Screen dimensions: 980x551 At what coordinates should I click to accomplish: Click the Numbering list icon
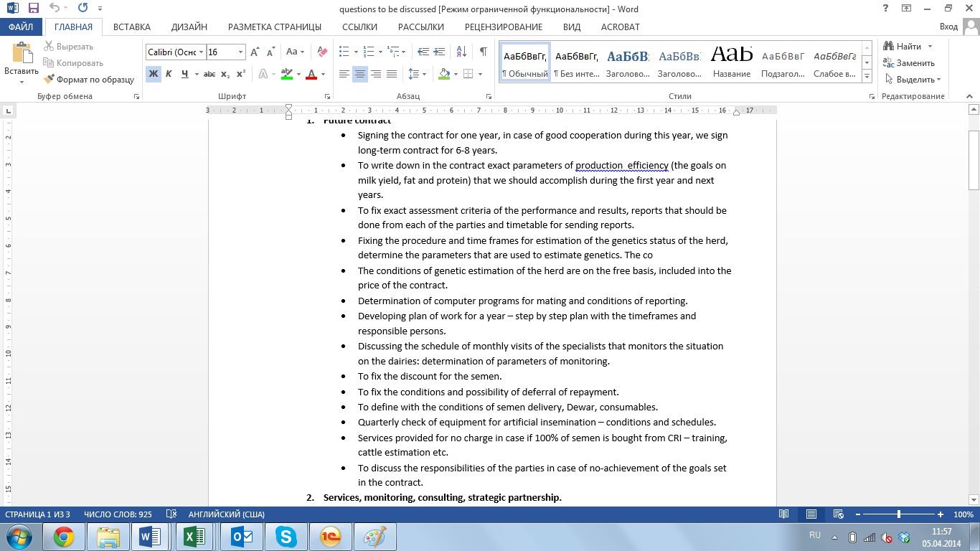(x=369, y=52)
